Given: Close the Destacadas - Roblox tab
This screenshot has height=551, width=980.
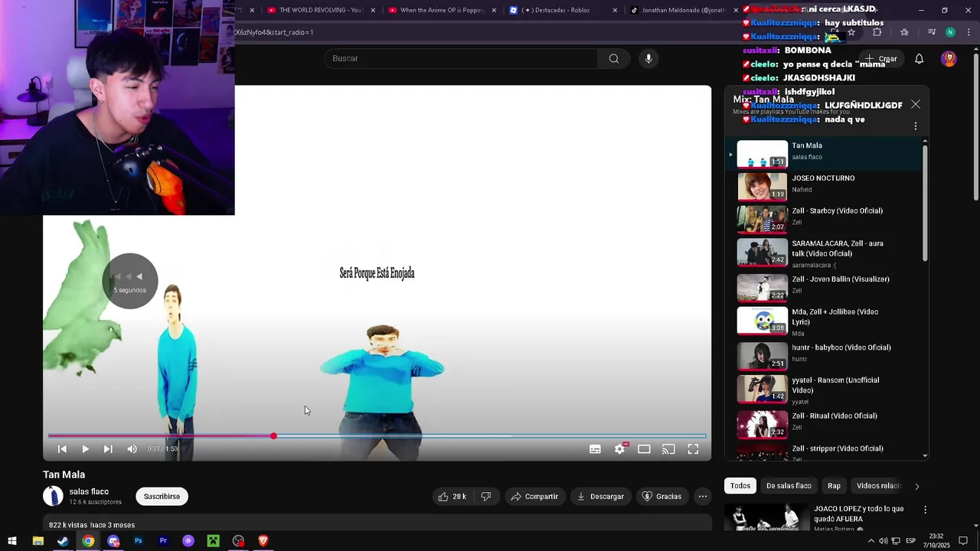Looking at the screenshot, I should pyautogui.click(x=615, y=11).
